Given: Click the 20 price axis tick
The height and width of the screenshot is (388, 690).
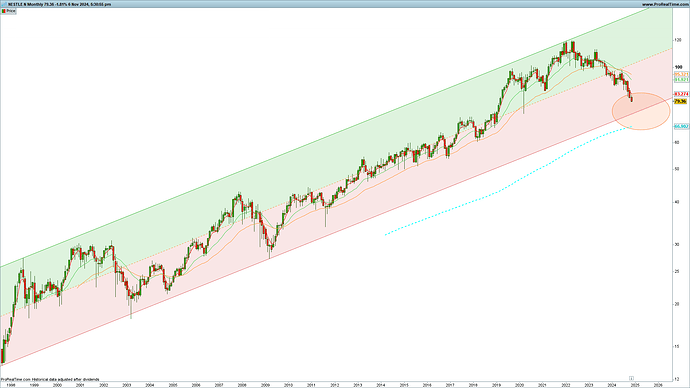Looking at the screenshot, I should pos(678,304).
